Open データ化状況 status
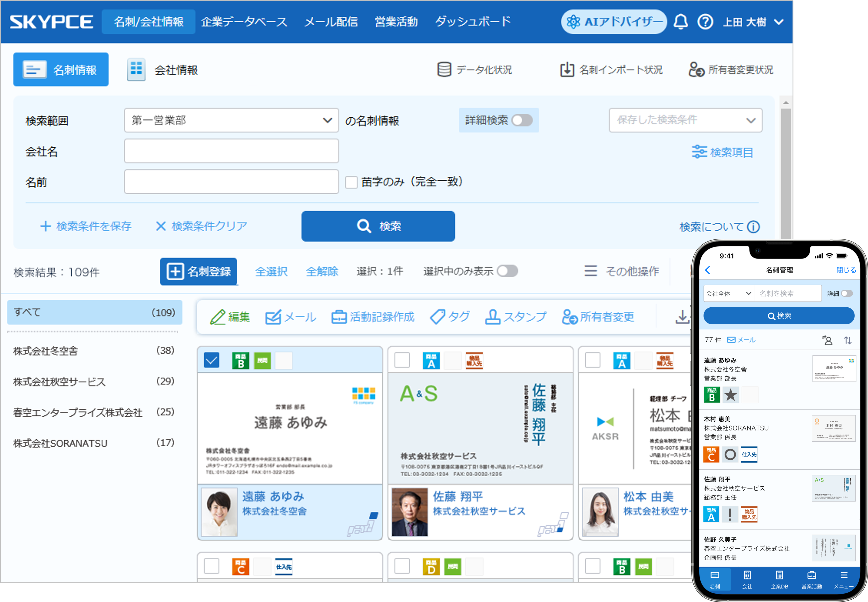Image resolution: width=868 pixels, height=602 pixels. [474, 70]
